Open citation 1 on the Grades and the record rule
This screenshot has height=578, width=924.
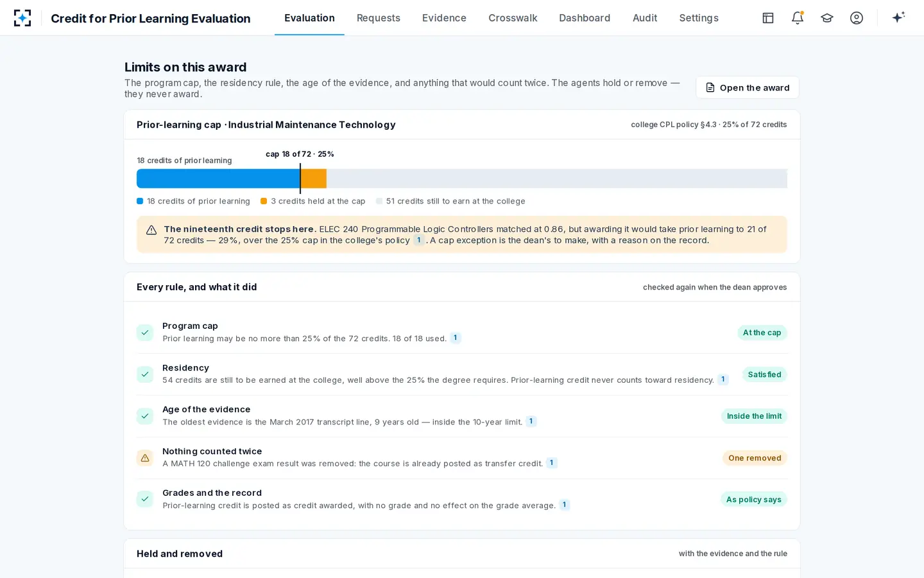[x=565, y=505]
